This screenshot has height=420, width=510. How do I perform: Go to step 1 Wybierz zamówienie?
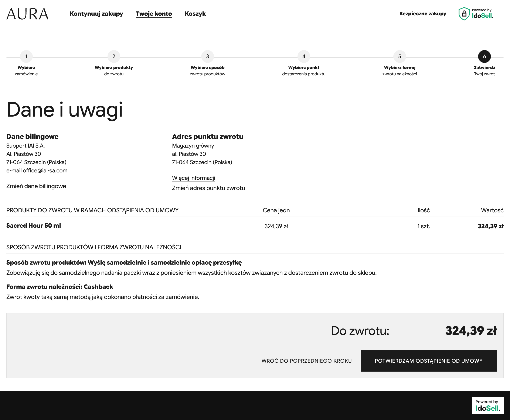tap(26, 63)
